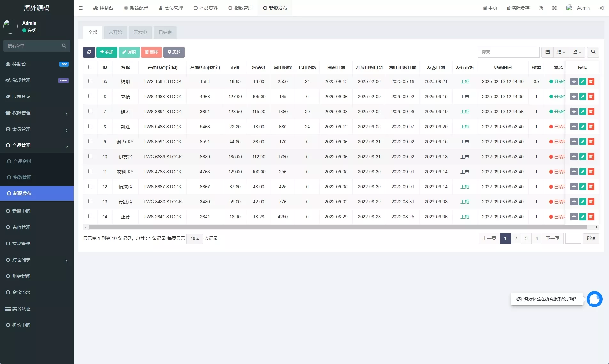Expand the 权限管理 sidebar menu
This screenshot has width=609, height=364.
[37, 113]
